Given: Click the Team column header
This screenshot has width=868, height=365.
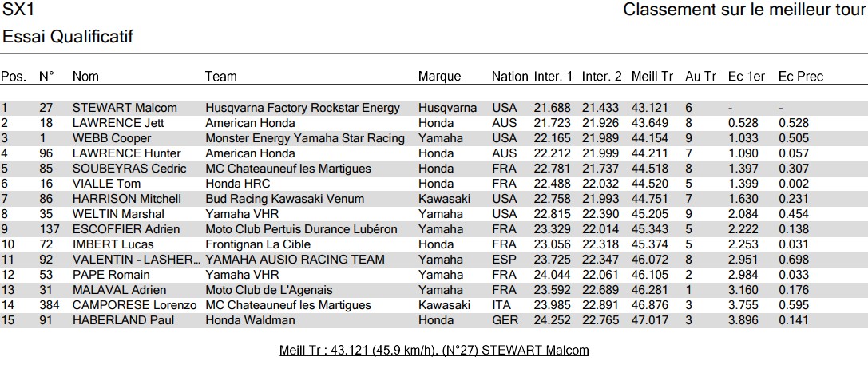Looking at the screenshot, I should click(220, 77).
